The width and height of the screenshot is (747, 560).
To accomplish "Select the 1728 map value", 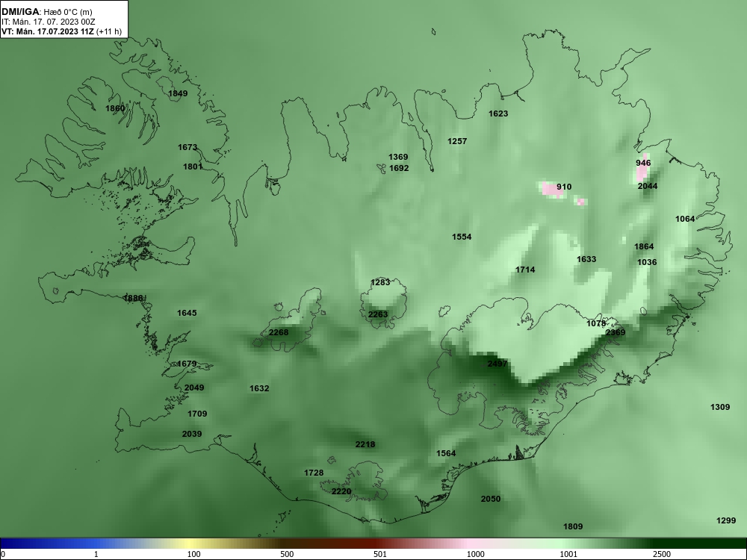I will pos(314,473).
